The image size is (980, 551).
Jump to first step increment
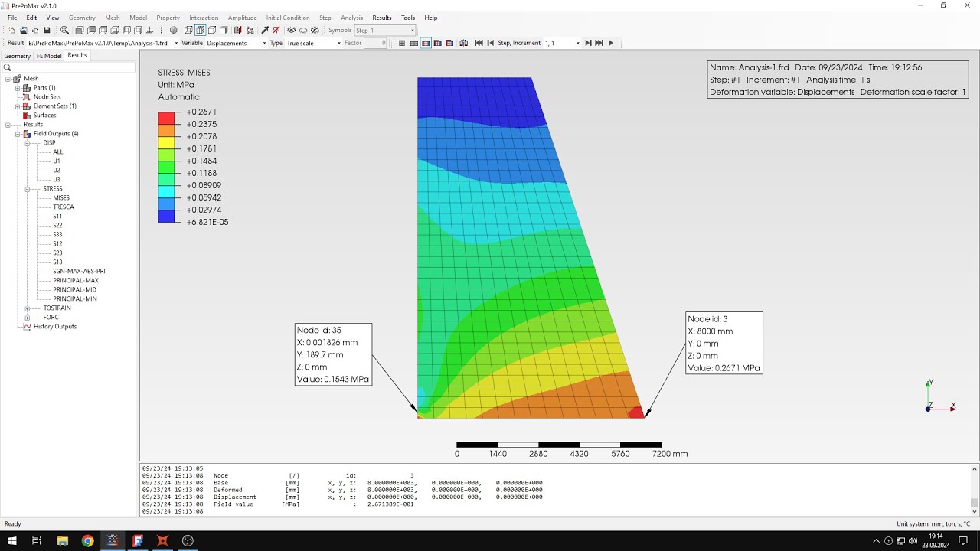pyautogui.click(x=479, y=43)
